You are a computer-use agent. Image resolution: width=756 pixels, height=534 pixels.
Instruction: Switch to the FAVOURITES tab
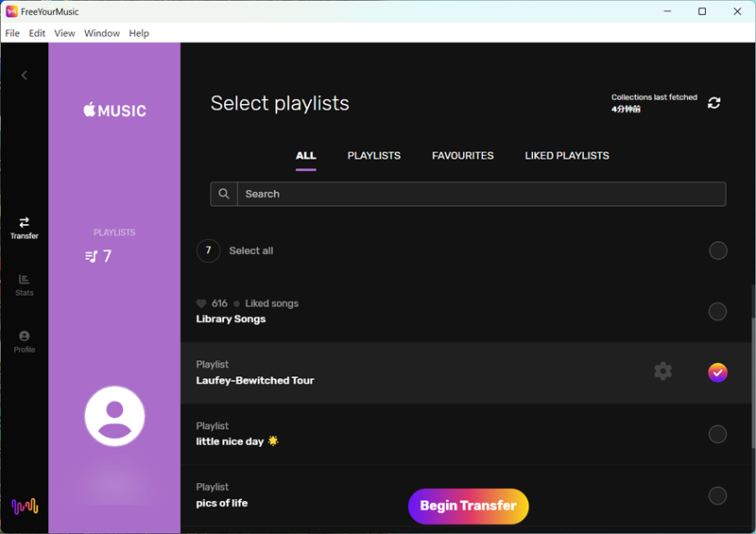tap(463, 156)
